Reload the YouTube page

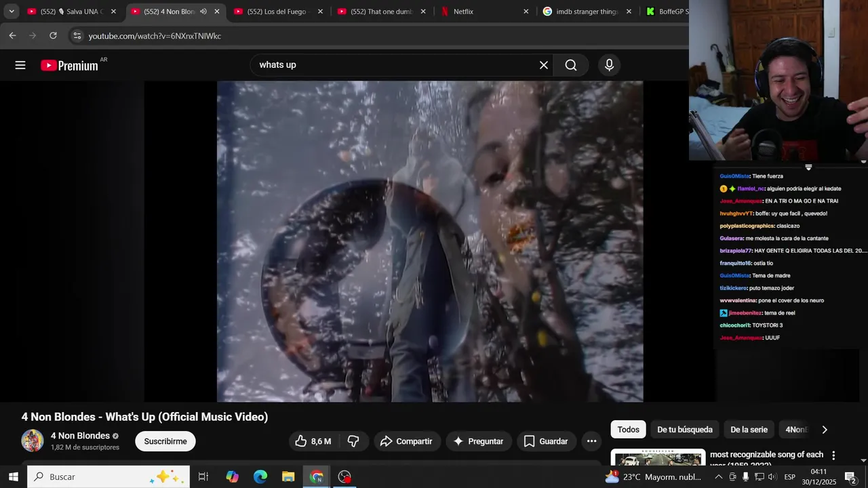[53, 35]
